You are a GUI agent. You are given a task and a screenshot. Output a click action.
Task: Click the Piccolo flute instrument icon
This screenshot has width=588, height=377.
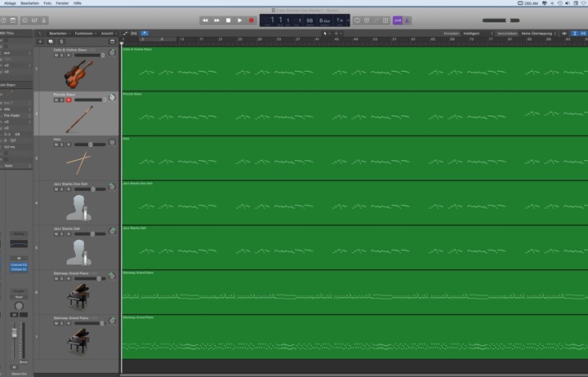pos(78,118)
